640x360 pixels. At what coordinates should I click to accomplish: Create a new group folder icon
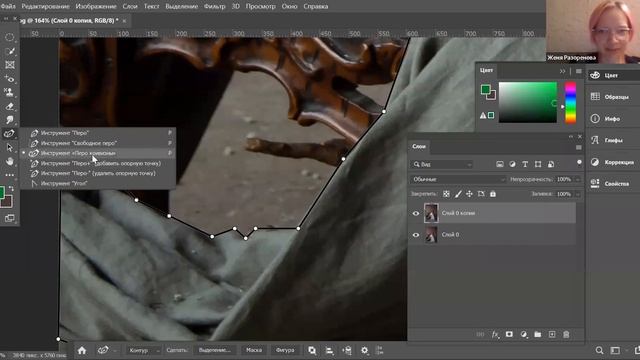538,334
